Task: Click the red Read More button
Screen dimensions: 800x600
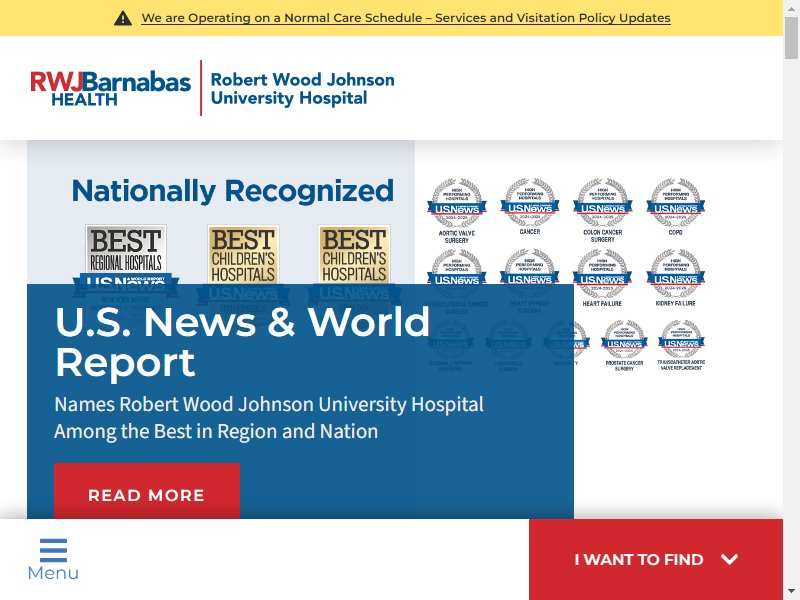Action: pyautogui.click(x=146, y=490)
